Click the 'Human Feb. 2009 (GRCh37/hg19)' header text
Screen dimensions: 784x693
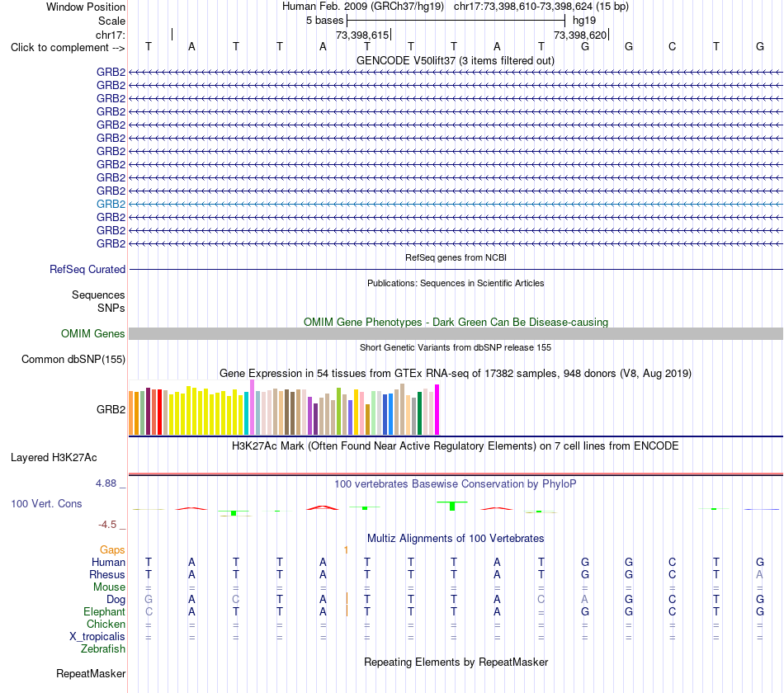pos(363,7)
